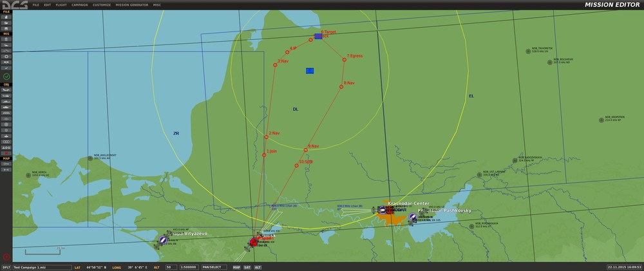Viewport: 644px width, 271px height.
Task: Select waypoint 10:Split on the route
Action: click(296, 166)
